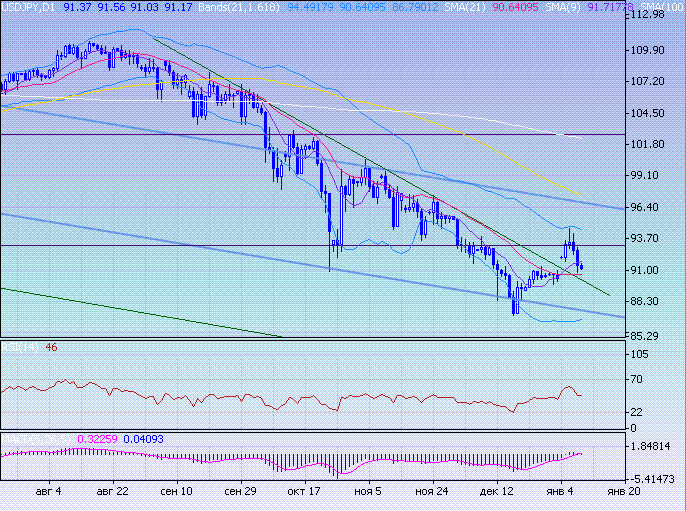Click the ноя 5 date on the time axis

369,493
